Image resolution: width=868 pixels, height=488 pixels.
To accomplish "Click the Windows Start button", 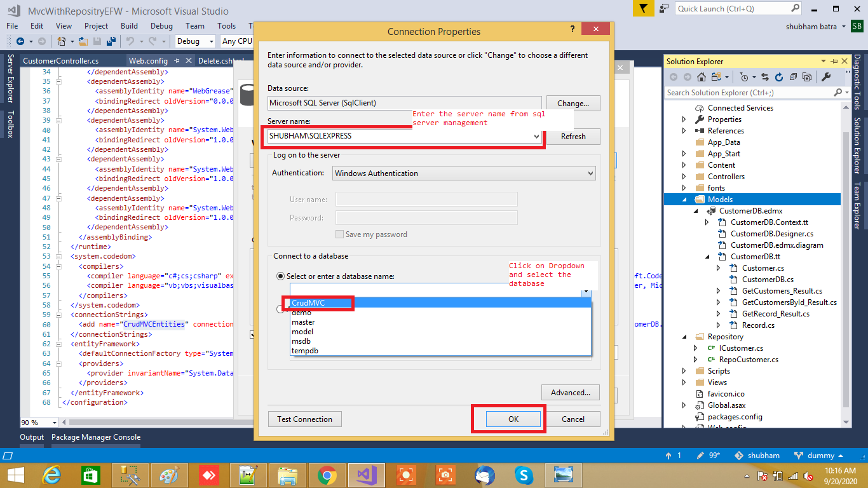I will tap(15, 475).
